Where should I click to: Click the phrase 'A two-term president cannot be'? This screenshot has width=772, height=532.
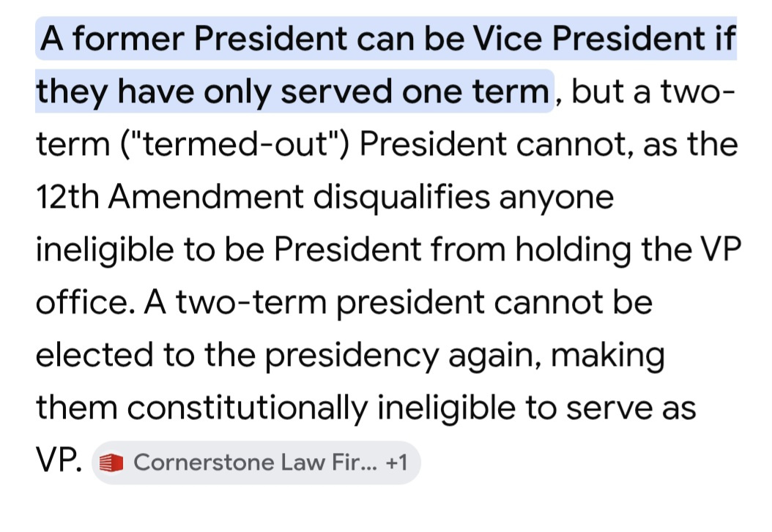(x=398, y=302)
